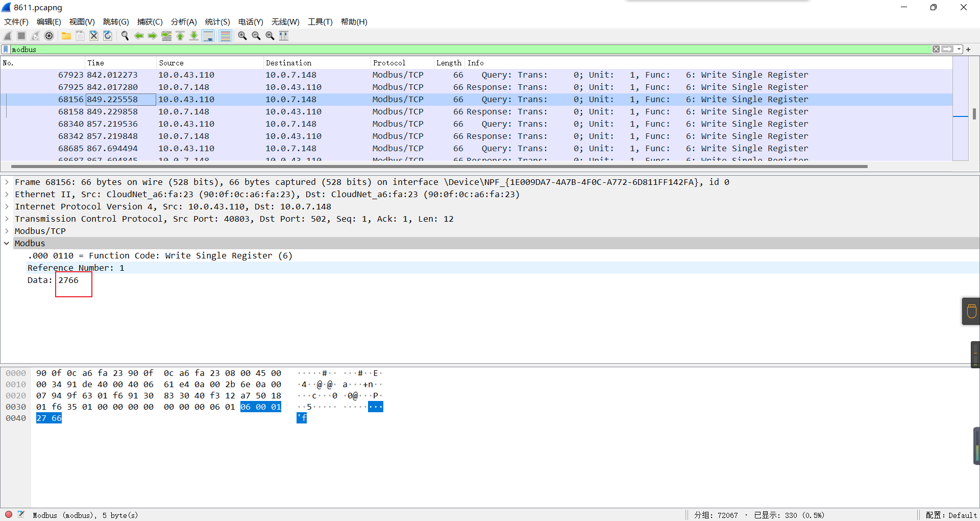980x521 pixels.
Task: Select Reference Number: 1 field
Action: tap(76, 268)
